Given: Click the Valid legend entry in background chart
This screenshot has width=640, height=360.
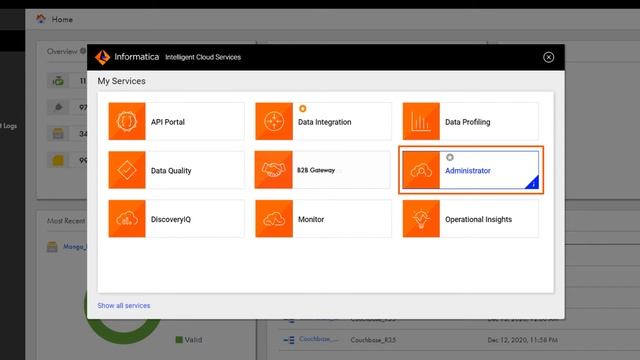Looking at the screenshot, I should pos(189,340).
